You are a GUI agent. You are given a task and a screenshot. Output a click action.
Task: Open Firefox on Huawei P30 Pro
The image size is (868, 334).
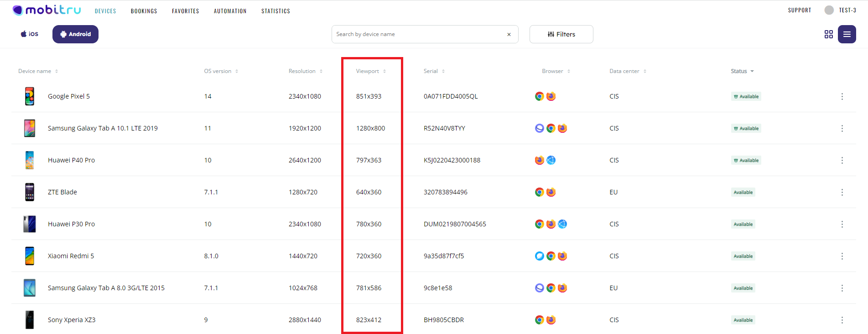(x=551, y=224)
